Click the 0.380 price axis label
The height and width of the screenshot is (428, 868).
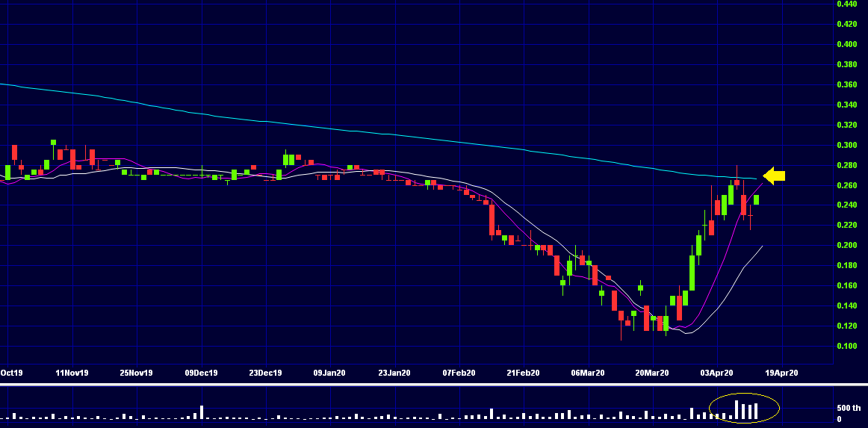[x=848, y=64]
